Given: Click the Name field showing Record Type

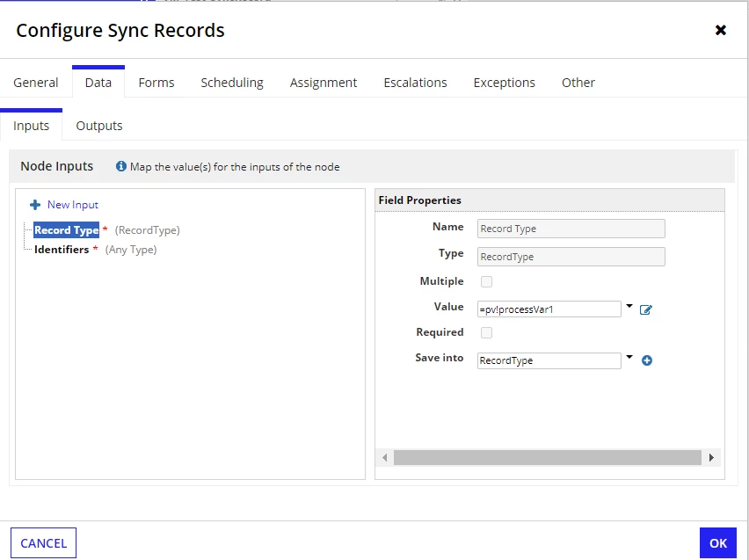Looking at the screenshot, I should click(x=571, y=229).
